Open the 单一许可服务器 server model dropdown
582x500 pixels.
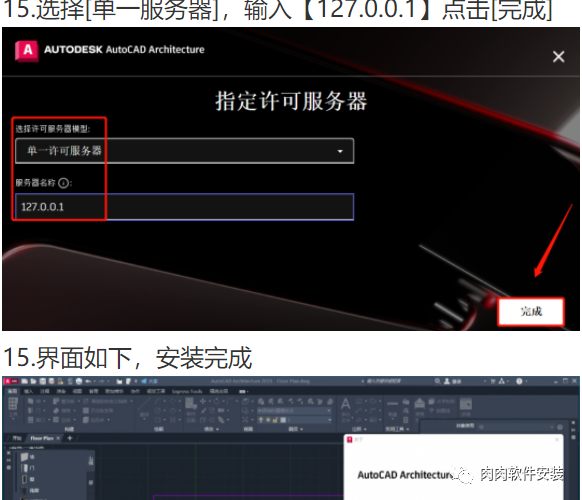184,151
